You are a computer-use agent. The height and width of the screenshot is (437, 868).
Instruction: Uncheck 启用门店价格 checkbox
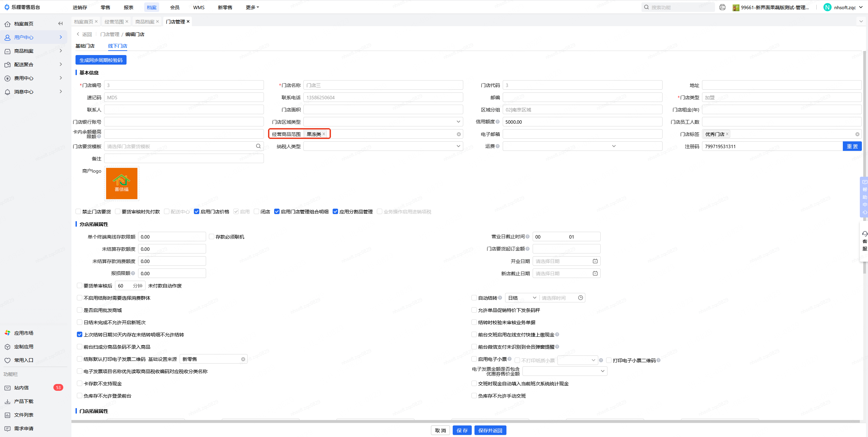pos(197,211)
